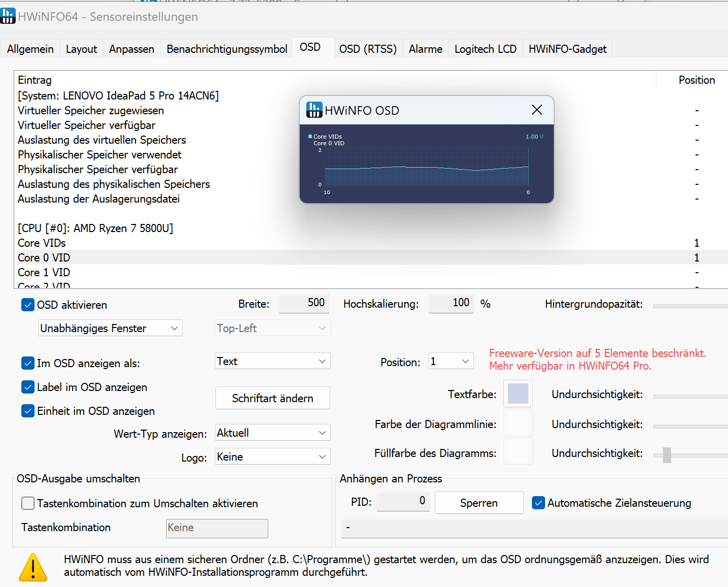Click the Füllfarbe des Diagramms swatch
The width and height of the screenshot is (728, 587).
(x=518, y=451)
